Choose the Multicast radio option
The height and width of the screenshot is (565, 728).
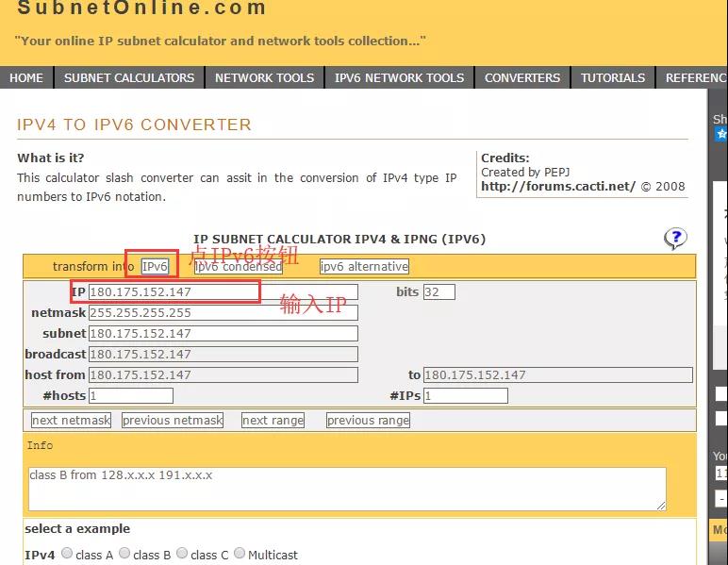tap(240, 554)
